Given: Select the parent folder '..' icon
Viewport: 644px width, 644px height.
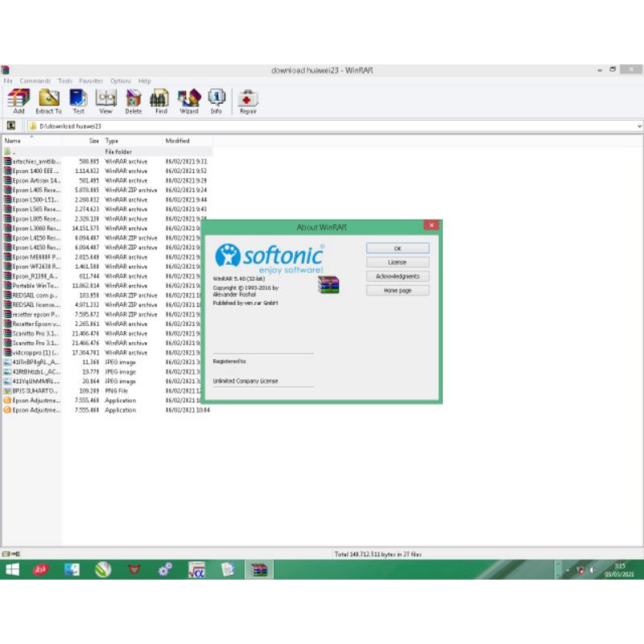Looking at the screenshot, I should [7, 151].
